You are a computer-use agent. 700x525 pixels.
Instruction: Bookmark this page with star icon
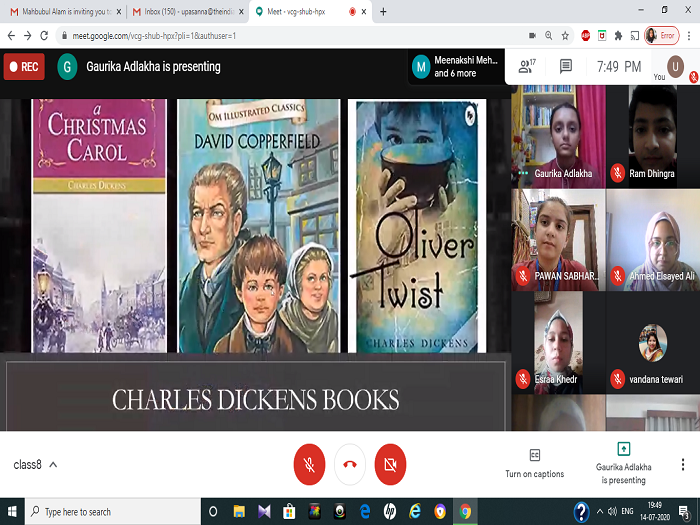[x=565, y=36]
